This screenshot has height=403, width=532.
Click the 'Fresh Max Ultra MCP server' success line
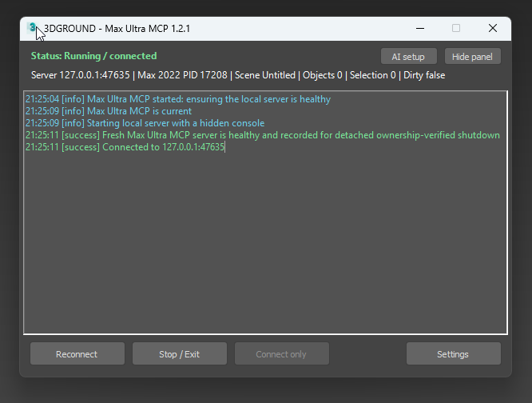[x=262, y=135]
